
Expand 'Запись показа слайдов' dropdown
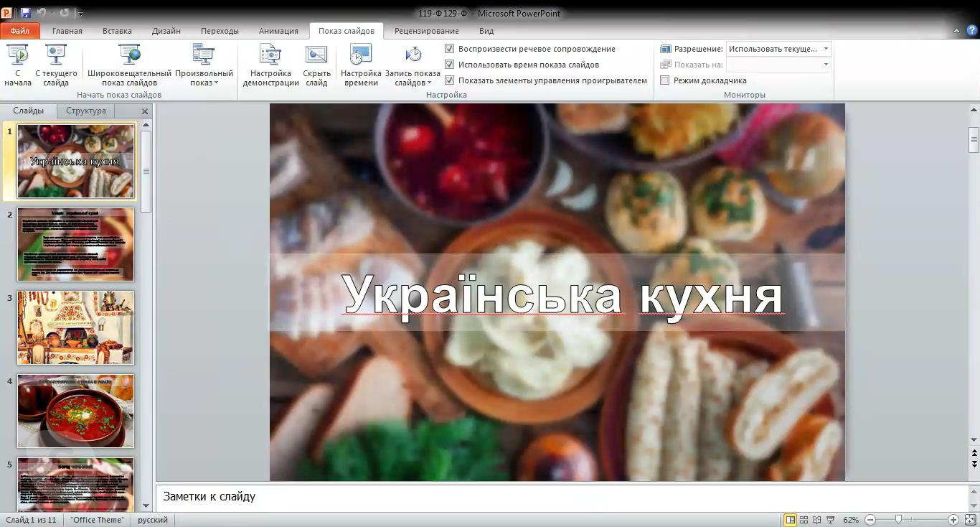pyautogui.click(x=413, y=78)
